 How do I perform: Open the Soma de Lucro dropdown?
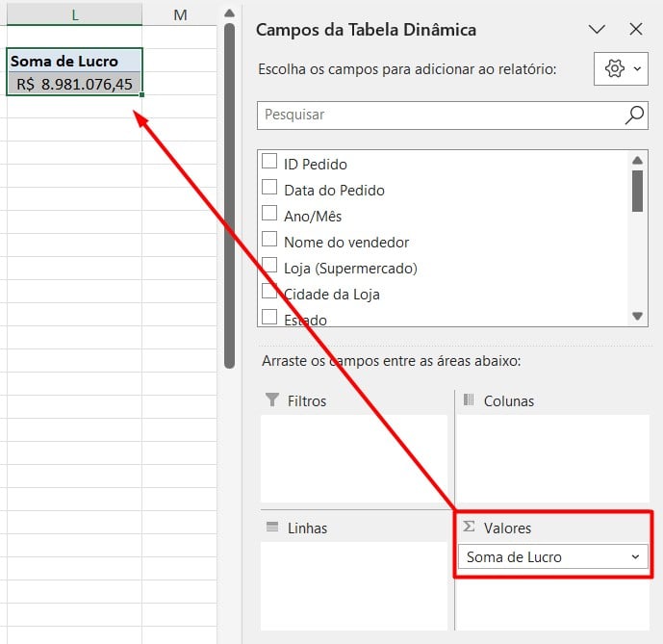click(x=634, y=557)
